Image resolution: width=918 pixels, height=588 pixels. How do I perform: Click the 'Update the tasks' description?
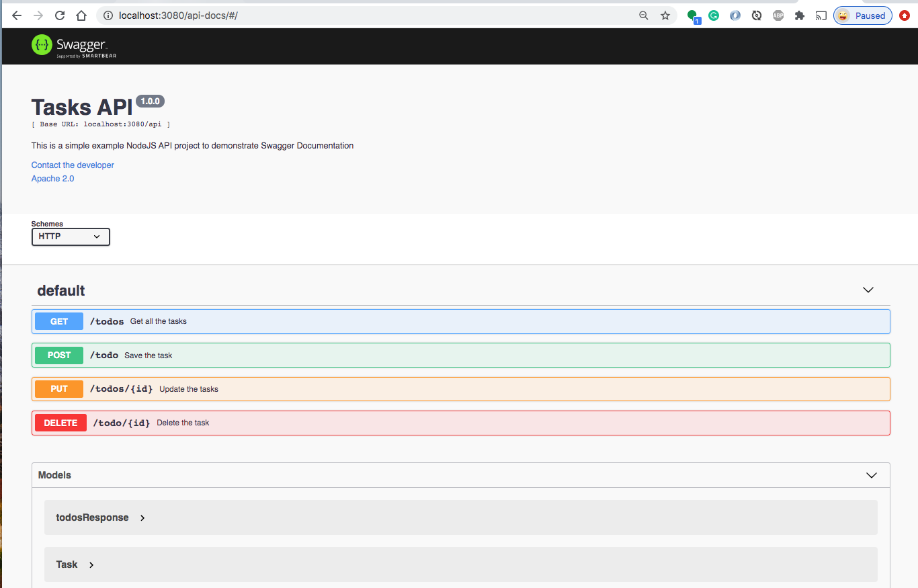coord(189,389)
